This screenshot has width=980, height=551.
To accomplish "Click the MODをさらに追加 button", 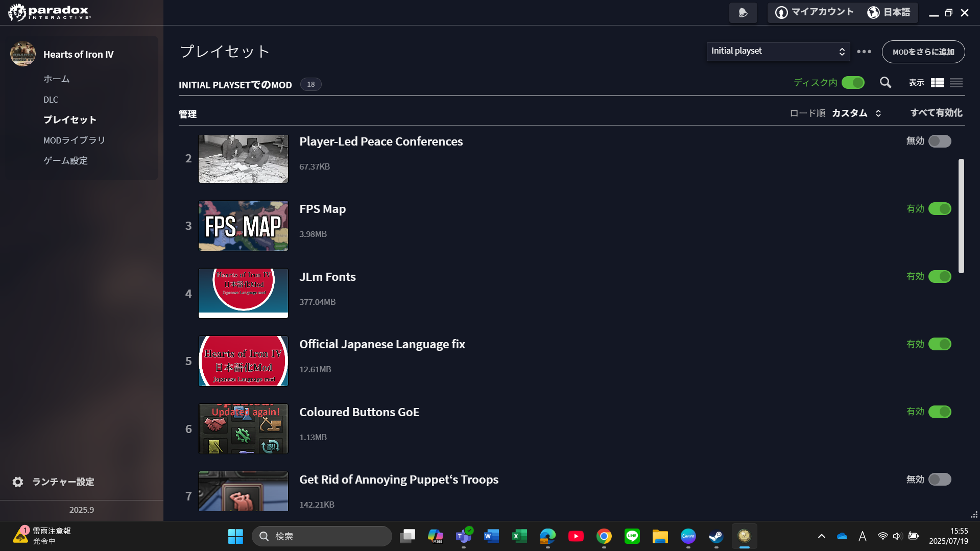I will pos(923,52).
